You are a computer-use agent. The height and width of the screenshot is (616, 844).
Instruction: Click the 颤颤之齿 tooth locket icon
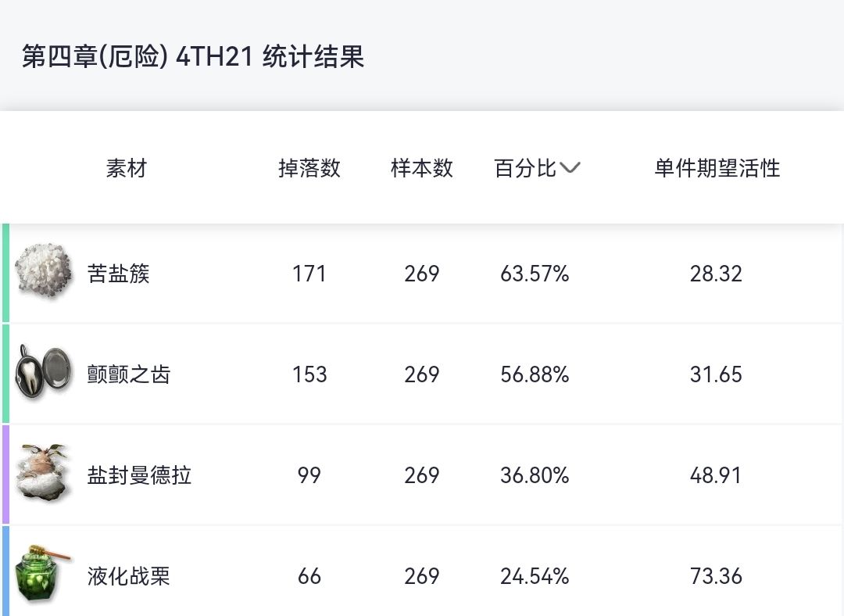44,374
